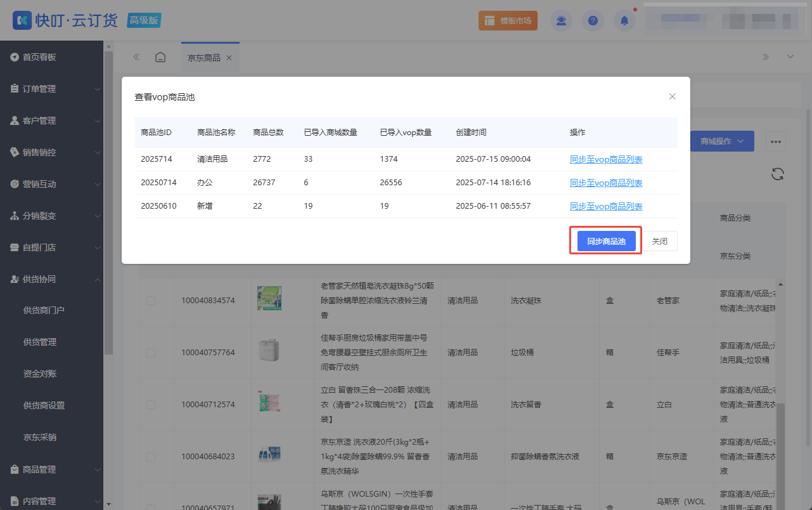This screenshot has width=812, height=510.
Task: Click the home icon in the tab bar
Action: point(161,57)
